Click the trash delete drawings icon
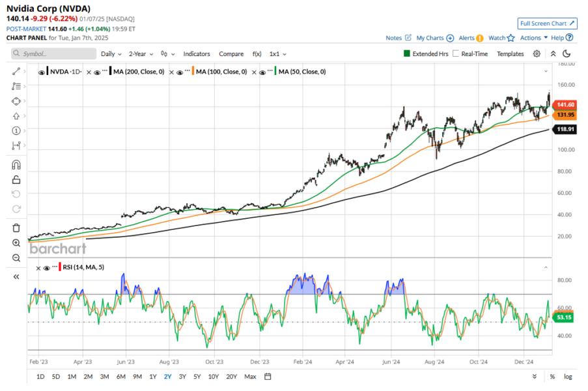The width and height of the screenshot is (588, 391). coord(16,228)
